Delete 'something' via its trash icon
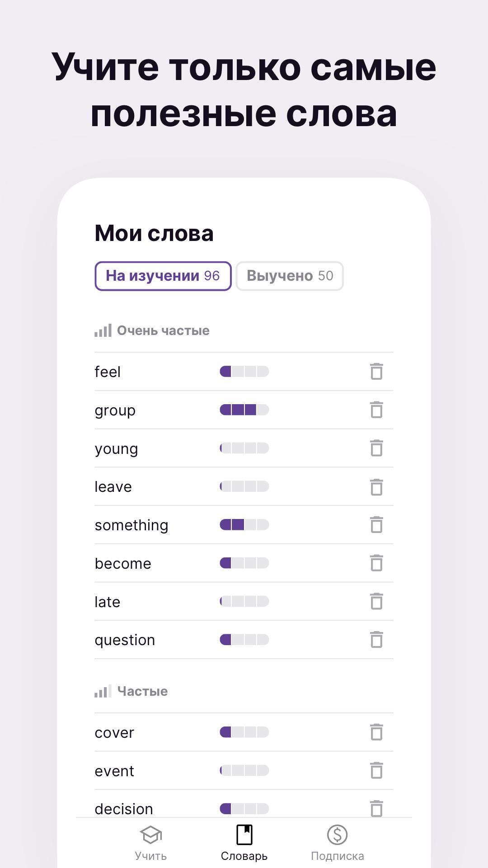 point(376,524)
